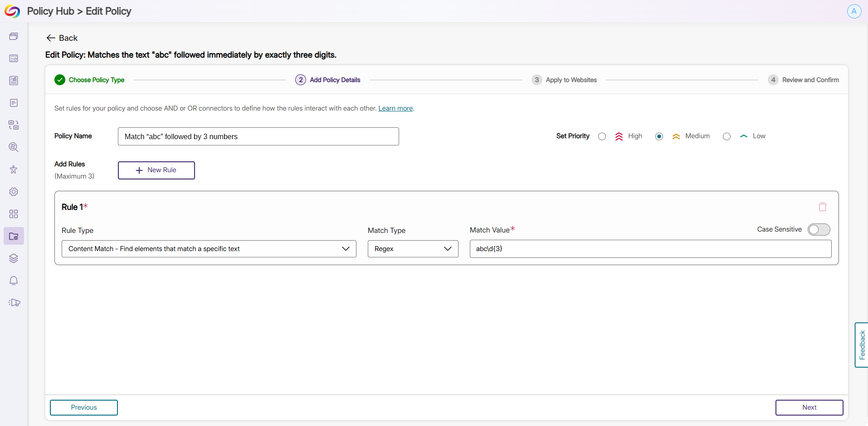This screenshot has height=426, width=868.
Task: Open the settings gear in the sidebar
Action: 14,192
